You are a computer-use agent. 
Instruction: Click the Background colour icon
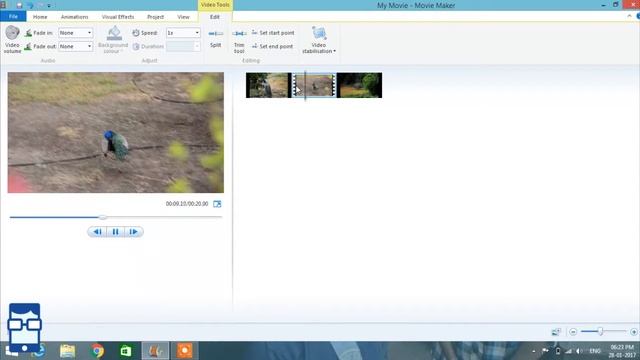pos(114,33)
